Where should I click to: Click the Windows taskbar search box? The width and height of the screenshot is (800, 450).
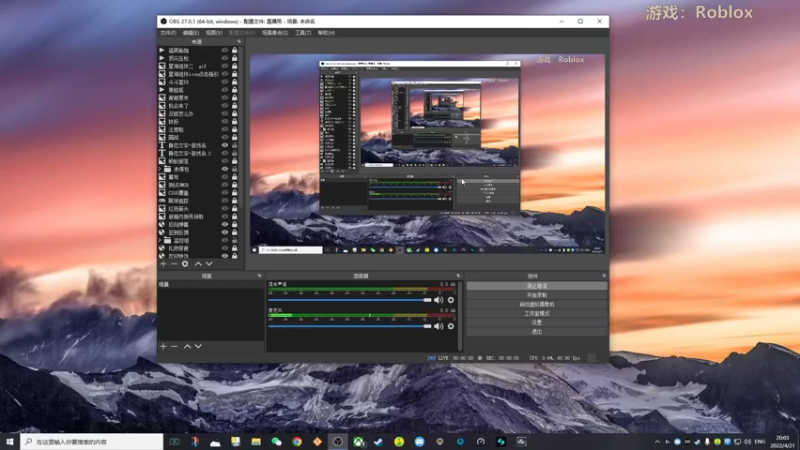coord(92,442)
